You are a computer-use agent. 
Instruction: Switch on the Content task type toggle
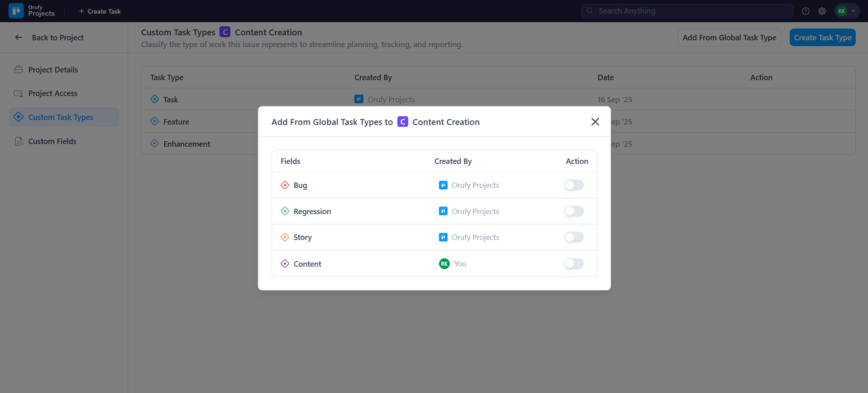pos(573,264)
